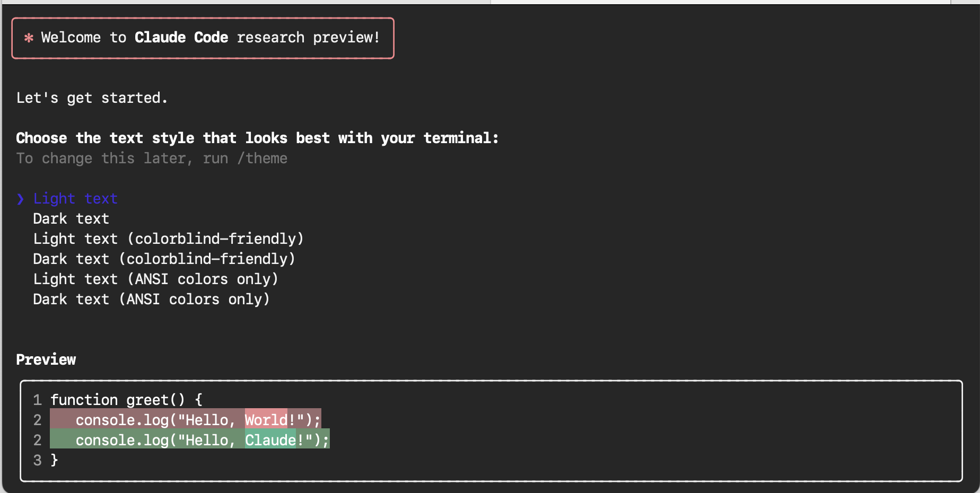Choose "Light text (ANSI colors only)"
Viewport: 980px width, 493px height.
click(155, 279)
